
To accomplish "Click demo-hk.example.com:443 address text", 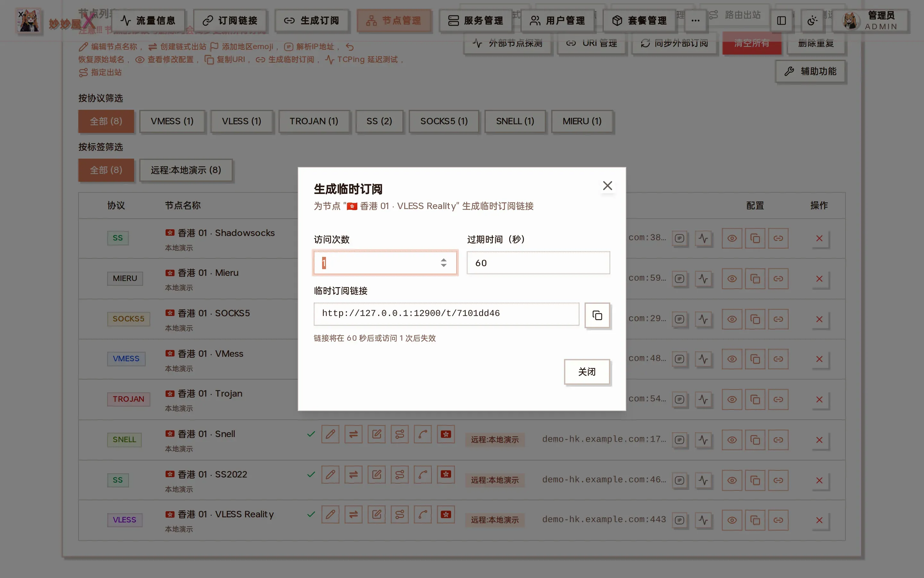I will pyautogui.click(x=604, y=520).
